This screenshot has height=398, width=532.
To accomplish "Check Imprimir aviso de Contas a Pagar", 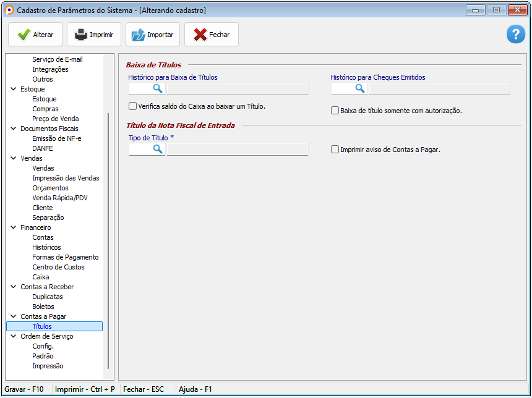I will (x=335, y=149).
